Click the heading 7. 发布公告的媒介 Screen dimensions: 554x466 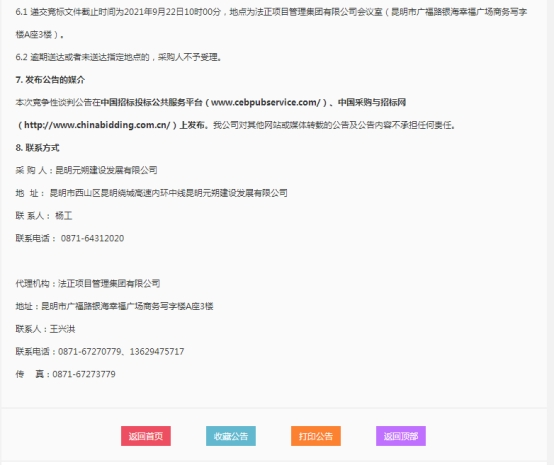point(50,80)
